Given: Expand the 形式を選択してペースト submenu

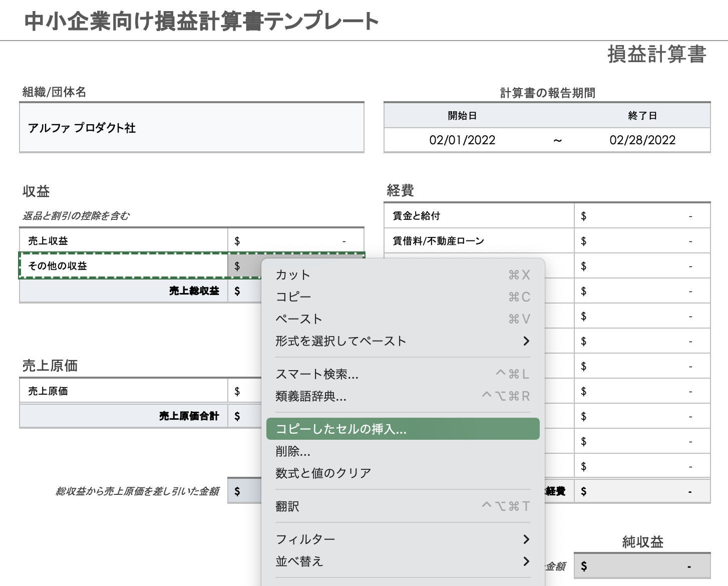Looking at the screenshot, I should (x=341, y=341).
